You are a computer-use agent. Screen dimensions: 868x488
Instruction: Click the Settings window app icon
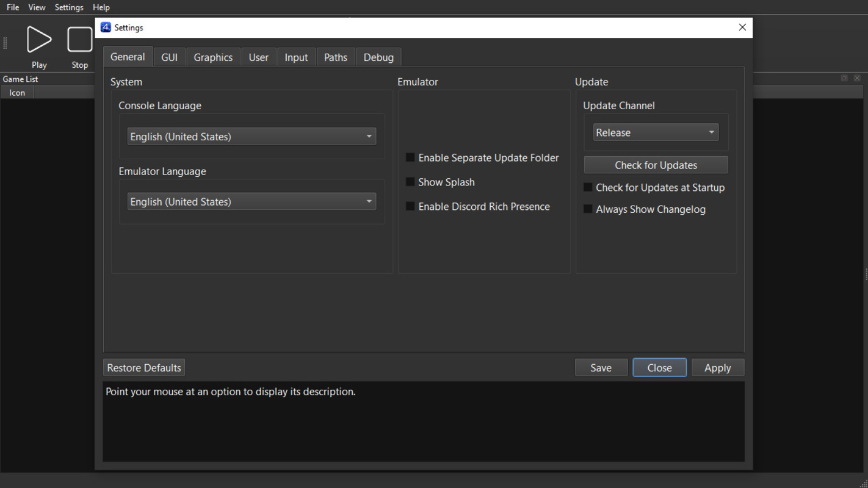point(106,27)
